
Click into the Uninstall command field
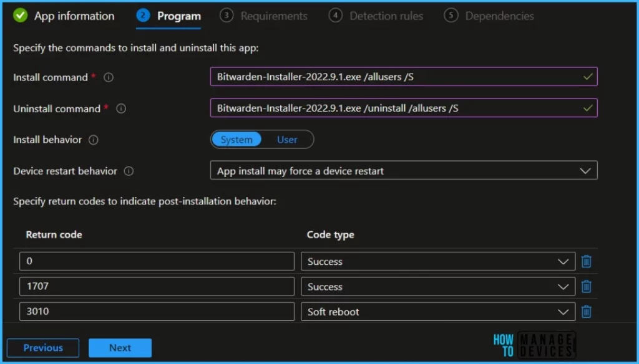click(x=404, y=108)
